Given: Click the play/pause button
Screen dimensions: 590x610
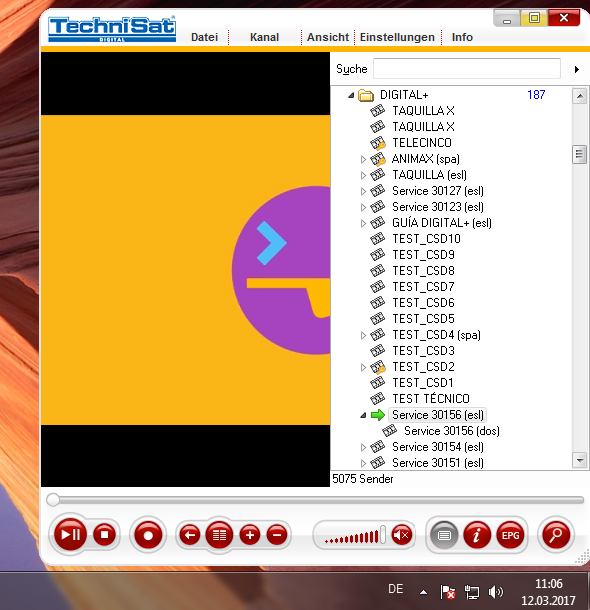Looking at the screenshot, I should (70, 535).
